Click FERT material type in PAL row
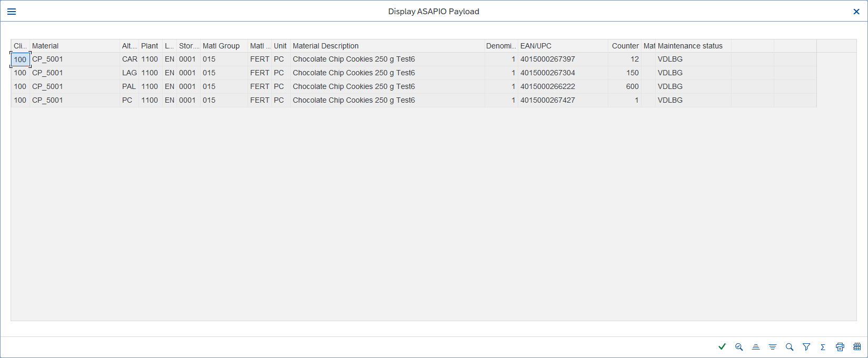 point(260,87)
